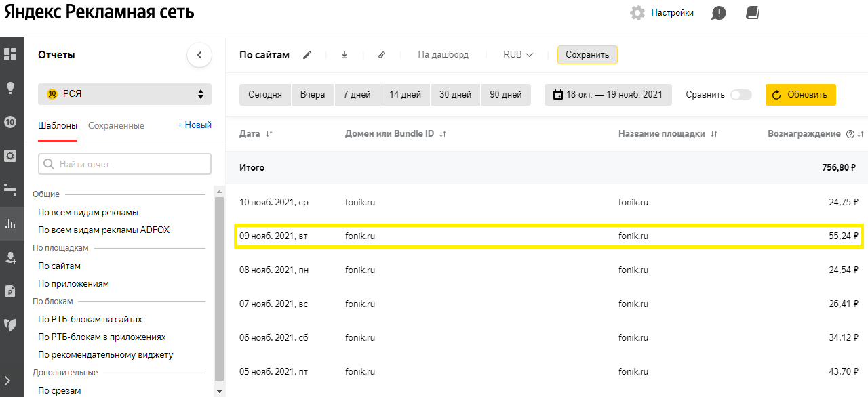Image resolution: width=868 pixels, height=397 pixels.
Task: Click the Найти отчет search field
Action: click(125, 164)
